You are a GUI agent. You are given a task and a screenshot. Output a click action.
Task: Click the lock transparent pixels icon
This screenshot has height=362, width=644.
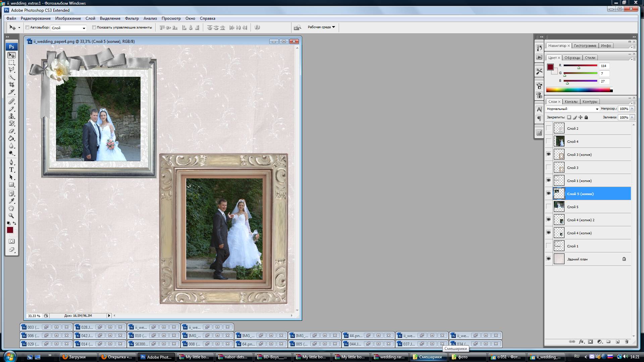click(569, 117)
